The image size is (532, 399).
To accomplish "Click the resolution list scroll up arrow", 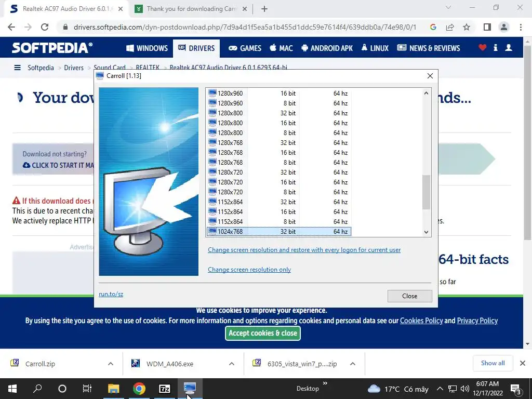I will (x=426, y=93).
